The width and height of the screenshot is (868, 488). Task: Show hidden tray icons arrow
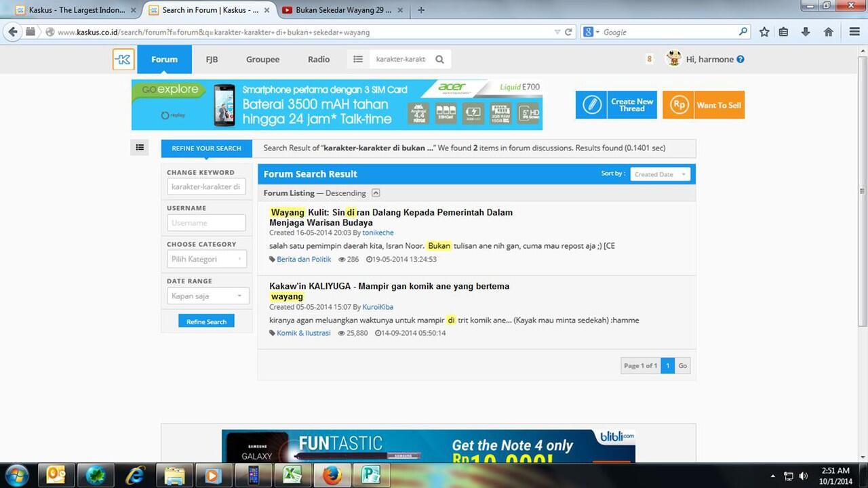(773, 476)
